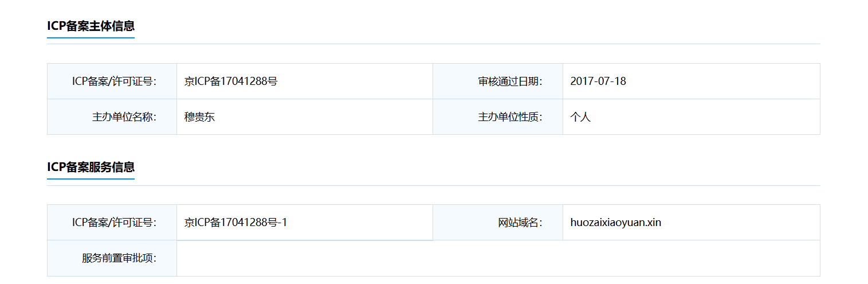
Task: Click the ICP备案主体信息 section heading
Action: (x=91, y=26)
